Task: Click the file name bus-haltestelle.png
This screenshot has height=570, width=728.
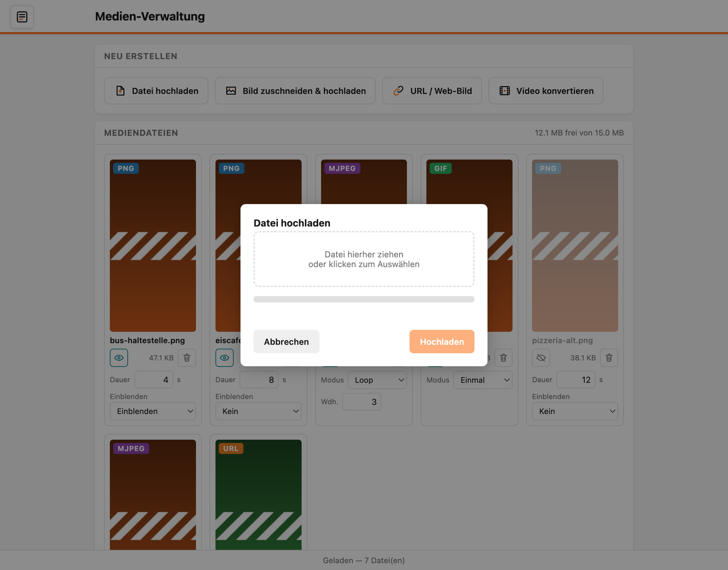Action: pos(147,340)
